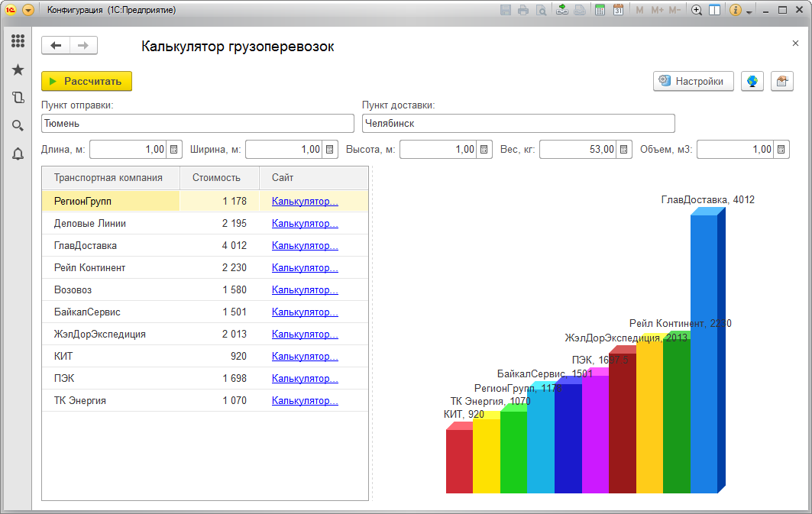Open Калькулятор link for ГлавДоставка
Screen dimensions: 812x514
305,246
